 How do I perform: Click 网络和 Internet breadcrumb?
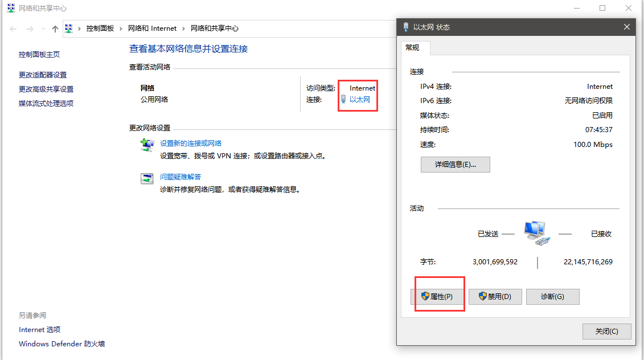pyautogui.click(x=152, y=28)
